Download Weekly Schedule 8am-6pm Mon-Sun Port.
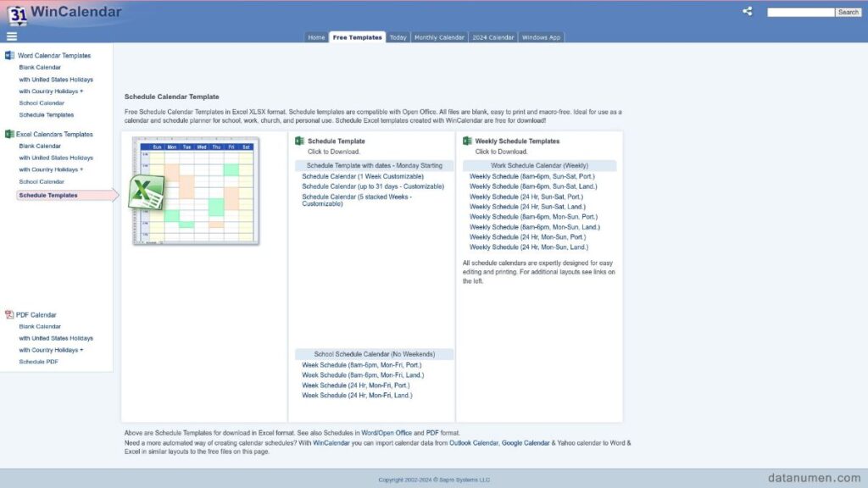Viewport: 868px width, 488px height. [x=533, y=217]
